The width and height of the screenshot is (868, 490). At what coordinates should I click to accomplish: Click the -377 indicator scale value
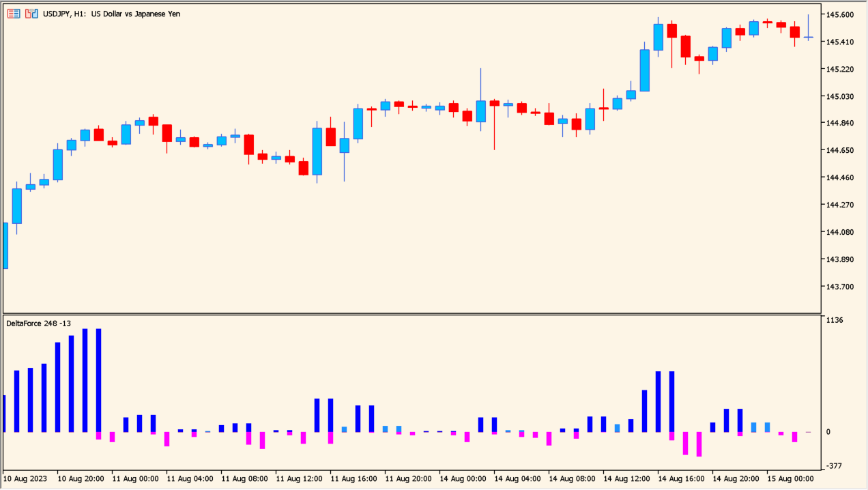pyautogui.click(x=835, y=466)
